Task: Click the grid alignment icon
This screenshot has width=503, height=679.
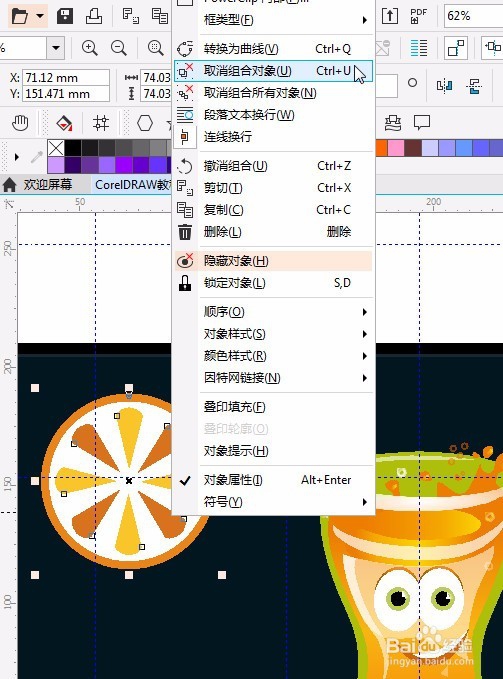Action: coord(101,123)
